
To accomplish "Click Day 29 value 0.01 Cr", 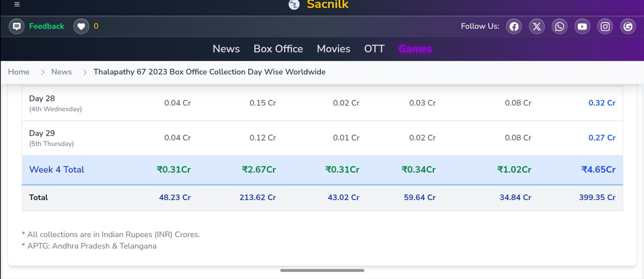I will 346,137.
